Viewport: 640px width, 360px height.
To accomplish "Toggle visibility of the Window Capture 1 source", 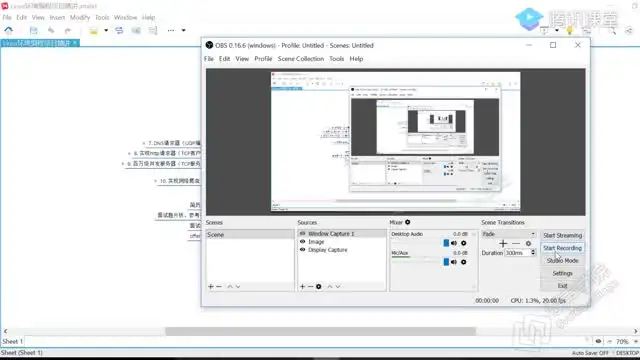I will pos(302,233).
